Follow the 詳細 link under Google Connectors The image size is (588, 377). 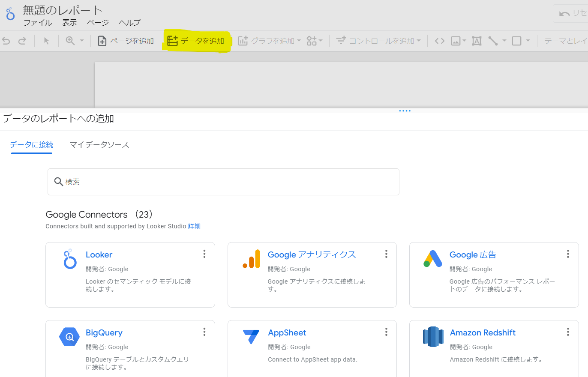(194, 226)
